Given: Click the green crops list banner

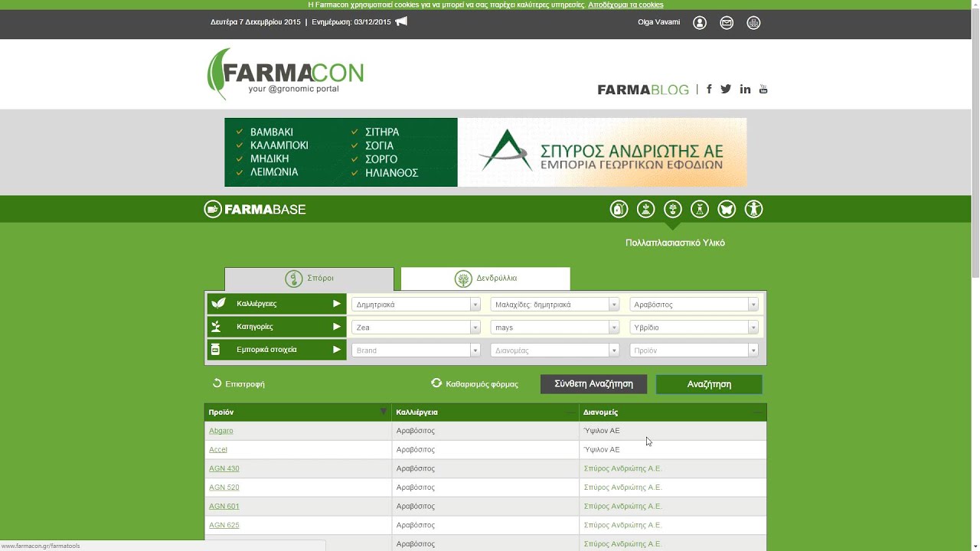Looking at the screenshot, I should [x=341, y=152].
